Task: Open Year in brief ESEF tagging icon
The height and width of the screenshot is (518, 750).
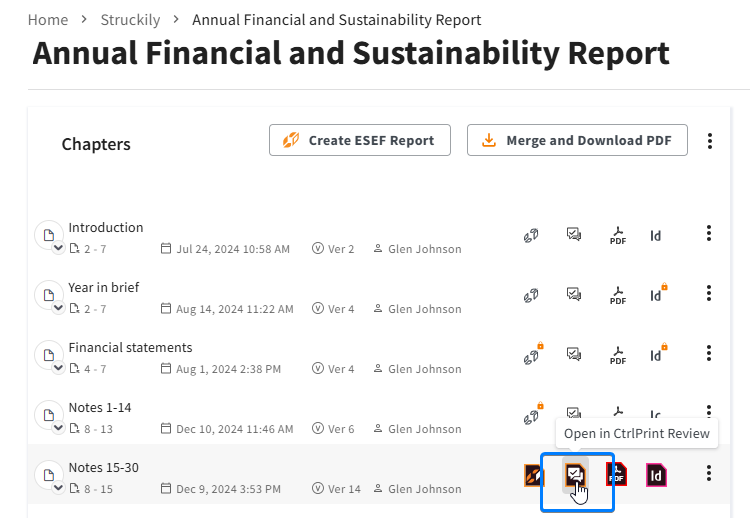Action: click(531, 296)
